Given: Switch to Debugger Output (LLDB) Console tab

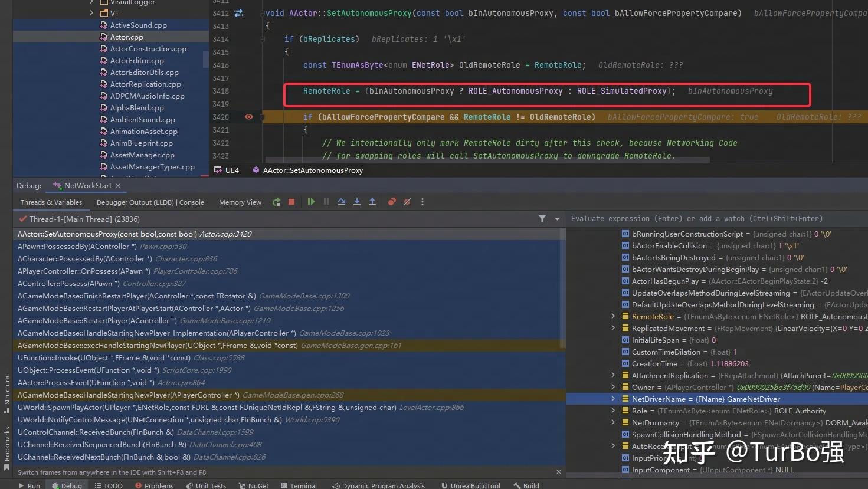Looking at the screenshot, I should [x=150, y=202].
